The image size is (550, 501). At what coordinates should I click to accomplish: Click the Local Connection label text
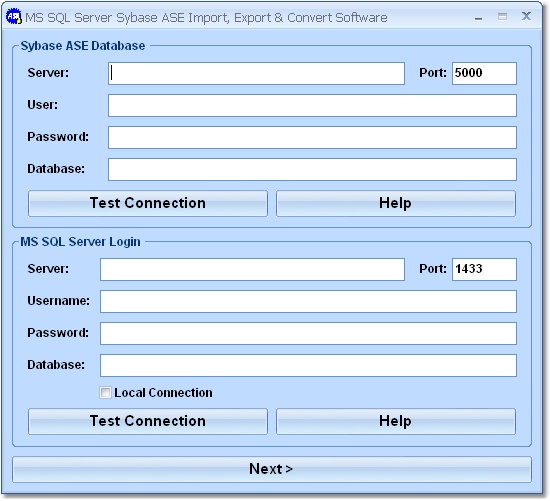163,393
